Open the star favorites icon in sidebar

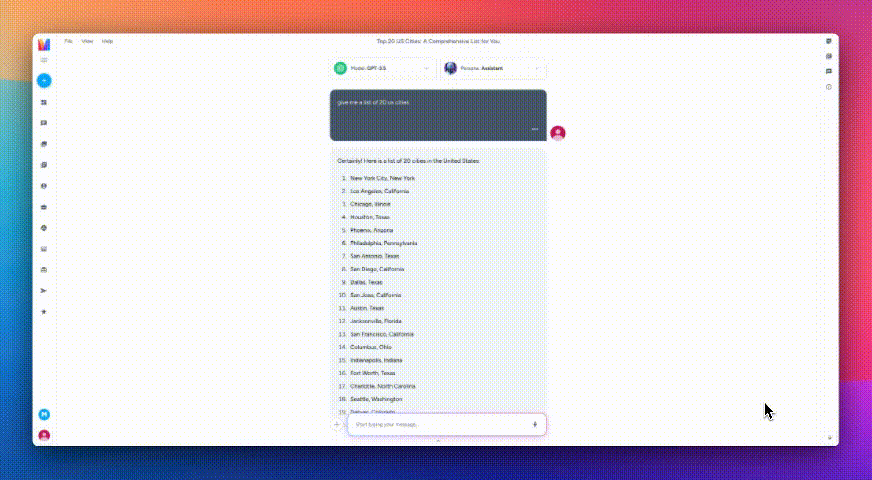44,312
